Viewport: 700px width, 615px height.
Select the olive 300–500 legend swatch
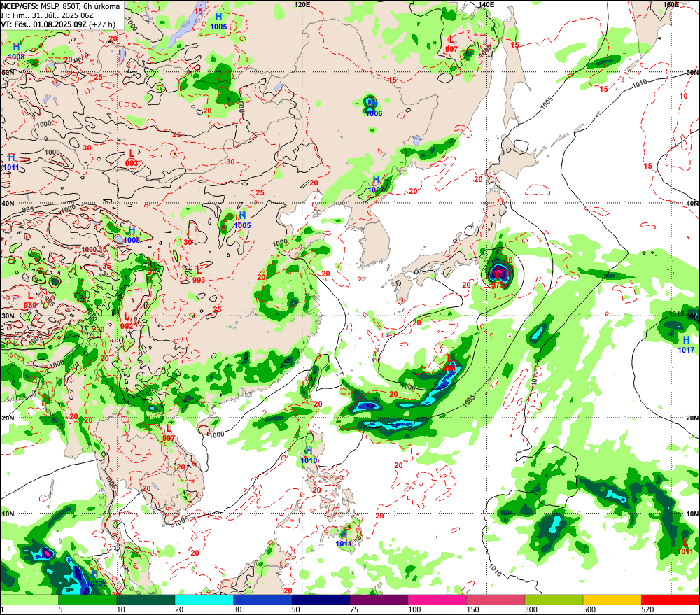(x=554, y=600)
